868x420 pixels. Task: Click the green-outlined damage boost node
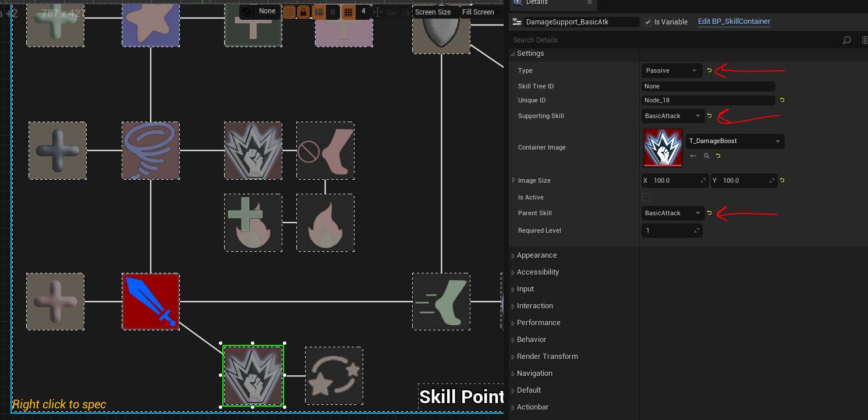pyautogui.click(x=253, y=376)
